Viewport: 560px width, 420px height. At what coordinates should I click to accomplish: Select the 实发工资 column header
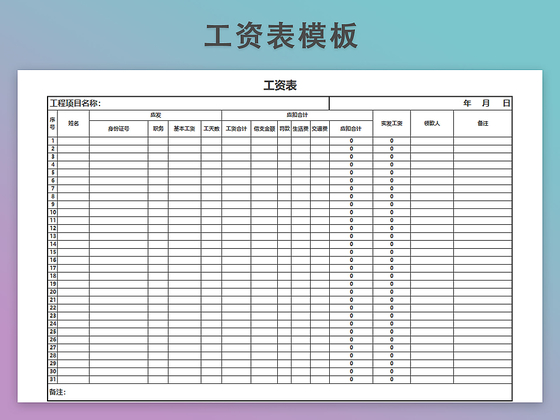(x=392, y=123)
